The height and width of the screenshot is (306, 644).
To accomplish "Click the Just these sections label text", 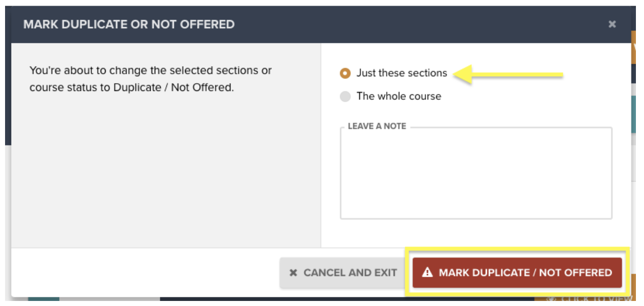I will 402,73.
